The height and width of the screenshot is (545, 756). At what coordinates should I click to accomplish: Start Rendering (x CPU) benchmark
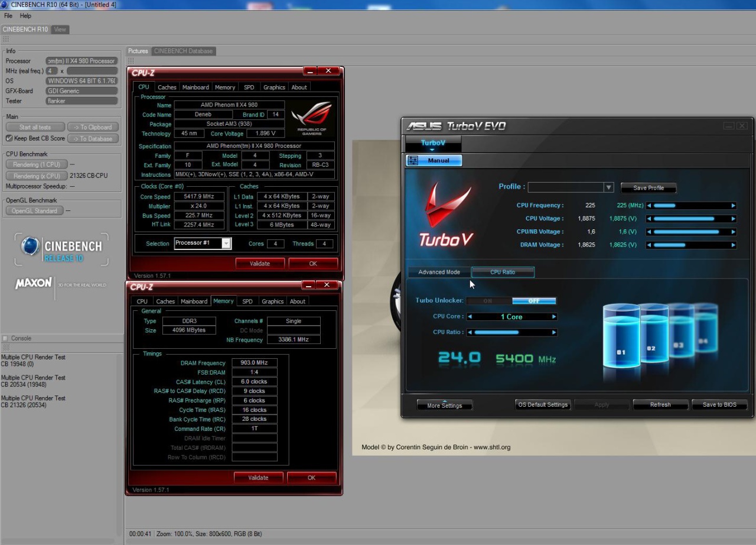37,176
